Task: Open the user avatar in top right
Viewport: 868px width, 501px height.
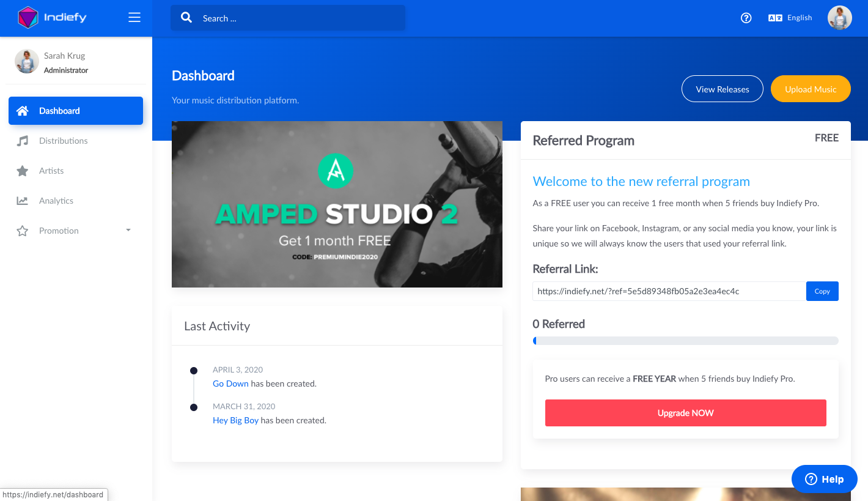Action: pyautogui.click(x=840, y=18)
